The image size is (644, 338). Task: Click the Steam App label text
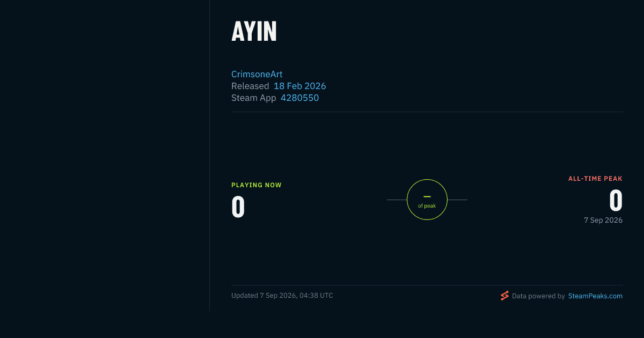[254, 98]
